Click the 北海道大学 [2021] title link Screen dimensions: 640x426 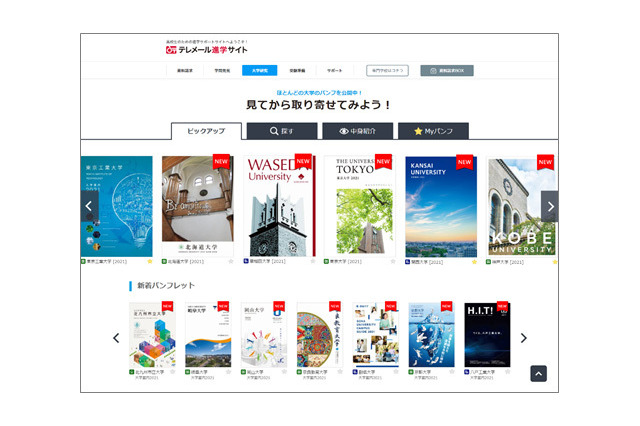pos(186,261)
